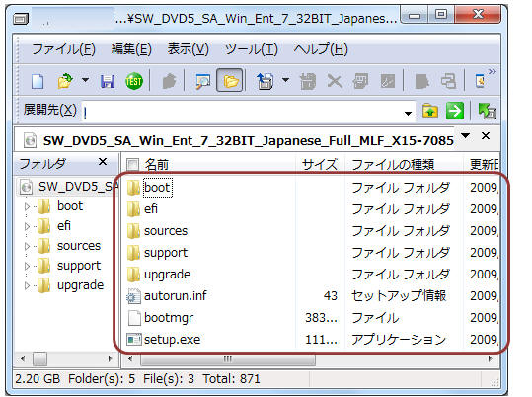Select the sources folder in tree
The width and height of the screenshot is (532, 397).
[x=79, y=246]
